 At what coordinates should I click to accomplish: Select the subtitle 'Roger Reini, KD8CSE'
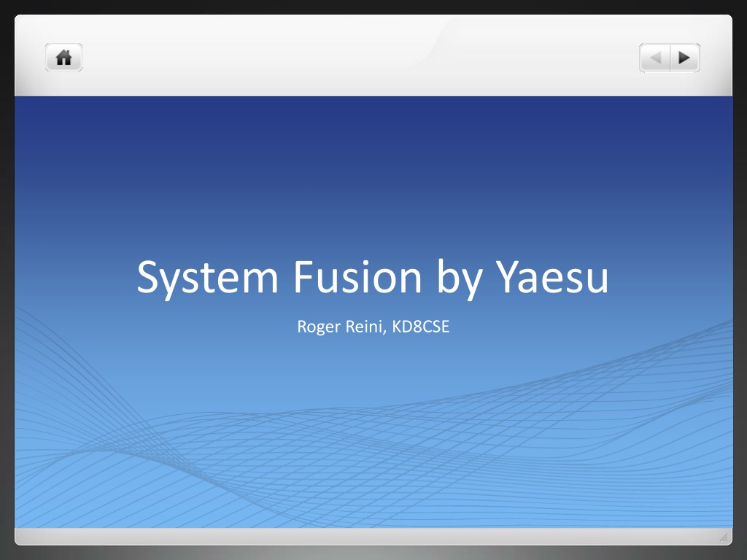click(373, 327)
